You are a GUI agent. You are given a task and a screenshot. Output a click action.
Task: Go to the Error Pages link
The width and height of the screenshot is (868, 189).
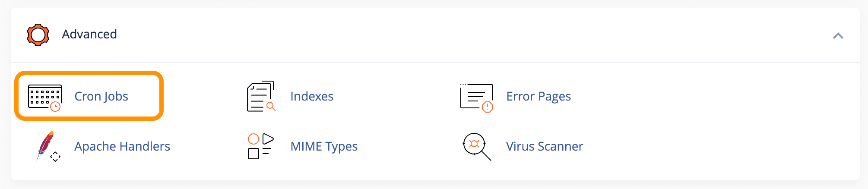tap(539, 96)
